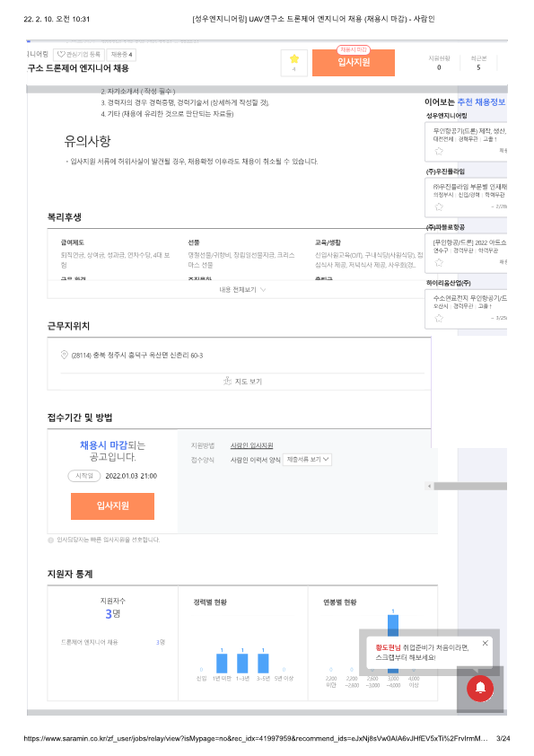Click the address text 충북 청주시 흥덕구
This screenshot has width=534, height=756.
[x=137, y=356]
